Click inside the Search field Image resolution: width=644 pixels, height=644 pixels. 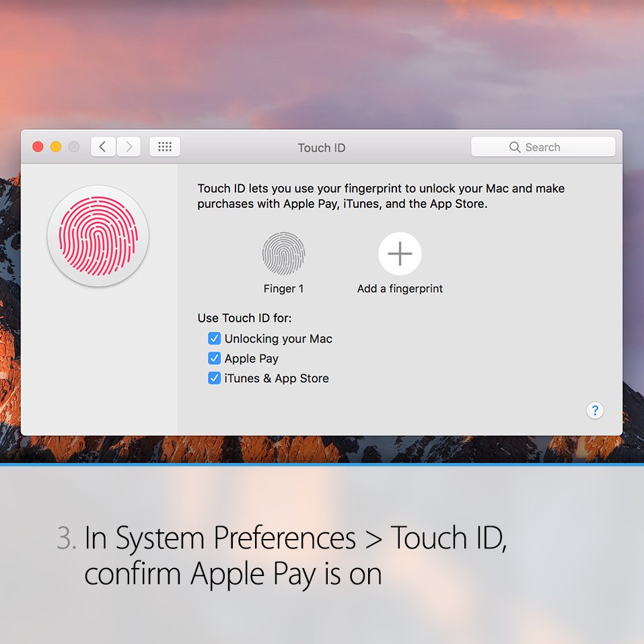tap(543, 147)
